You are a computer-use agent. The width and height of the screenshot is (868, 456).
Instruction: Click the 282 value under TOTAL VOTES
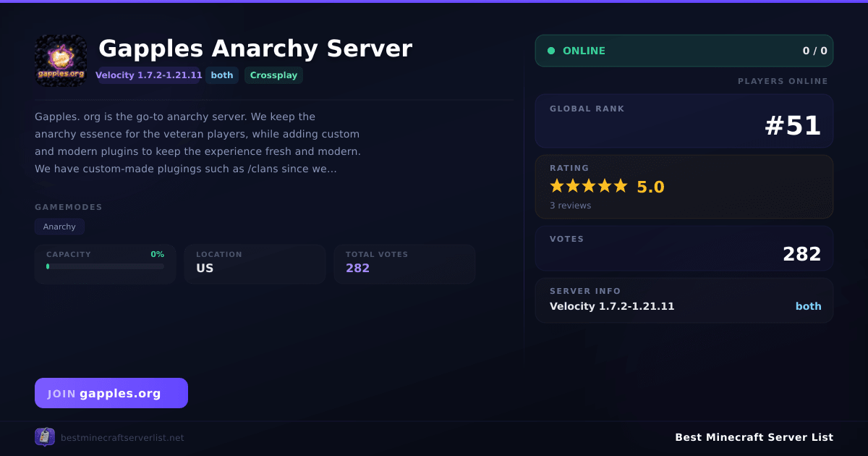[x=357, y=268]
